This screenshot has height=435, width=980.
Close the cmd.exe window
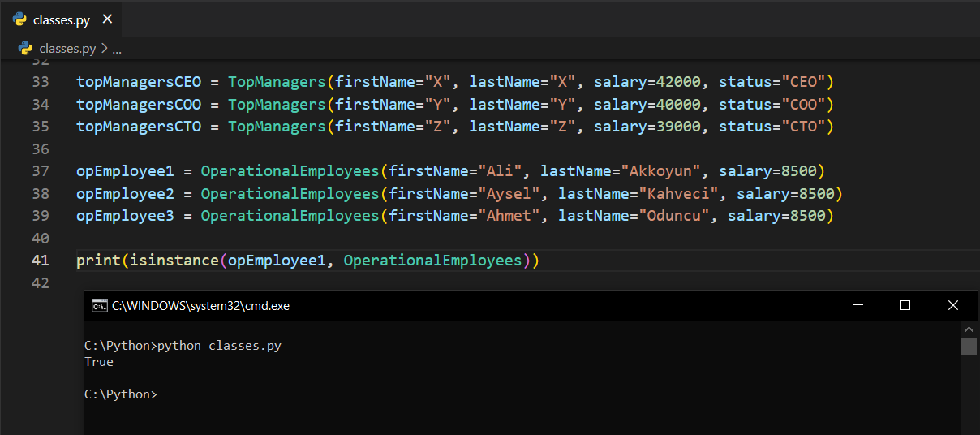click(953, 305)
